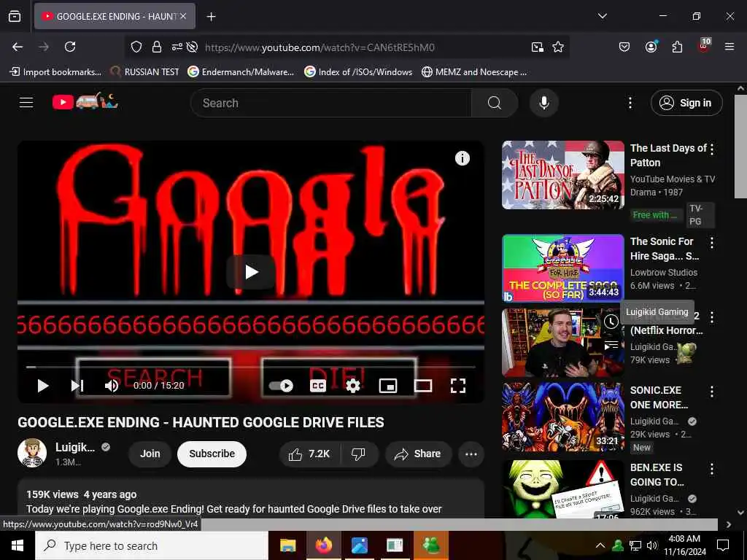Seek on the video progress bar
The height and width of the screenshot is (560, 747).
click(x=251, y=367)
